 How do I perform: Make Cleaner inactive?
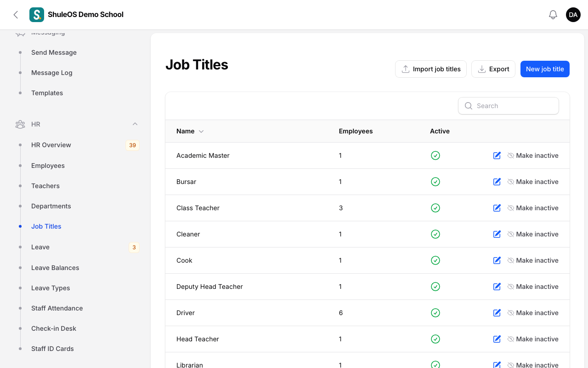pos(533,234)
